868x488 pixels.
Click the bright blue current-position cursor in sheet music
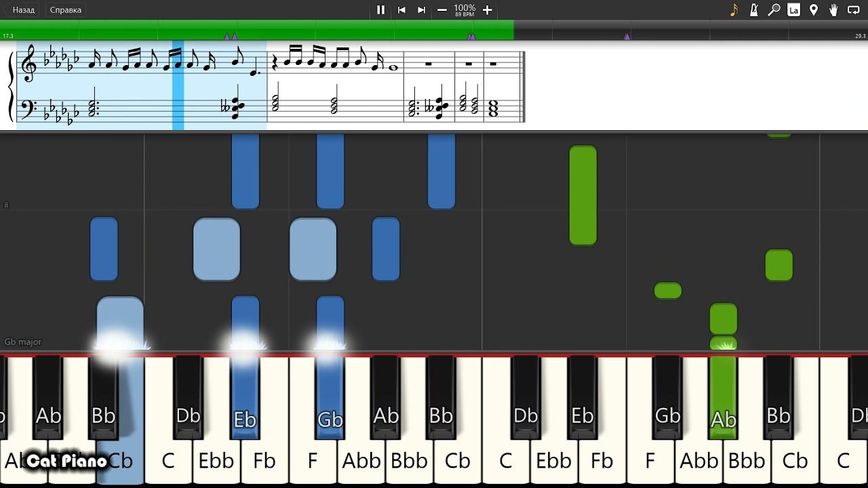[x=178, y=85]
